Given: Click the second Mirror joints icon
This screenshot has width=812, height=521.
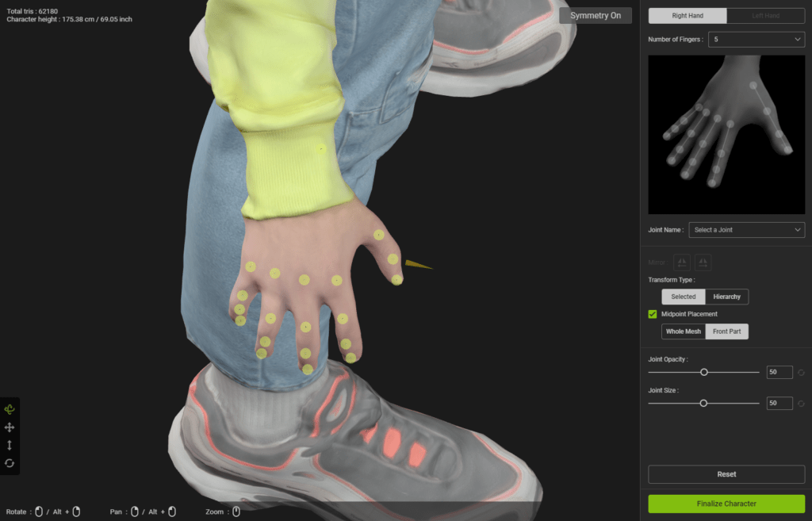Looking at the screenshot, I should pyautogui.click(x=703, y=262).
